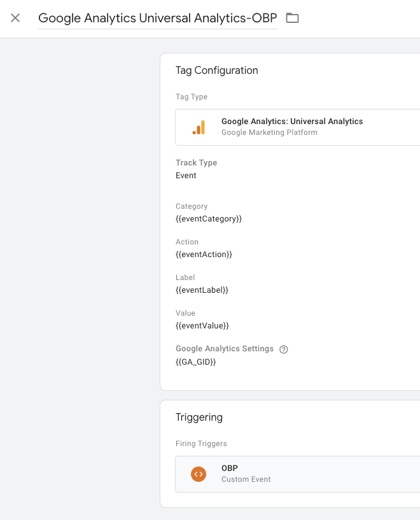Viewport: 420px width, 520px height.
Task: Open the Google Analytics: Universal Analytics tag type card
Action: (297, 127)
